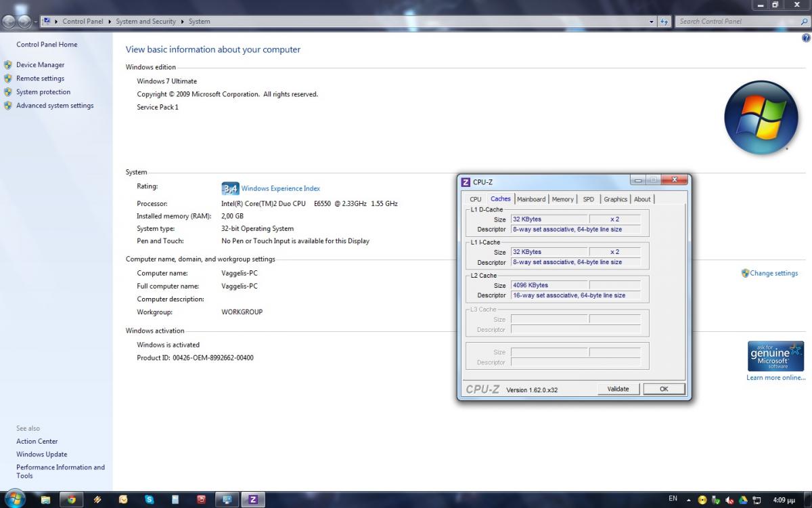Click Product ID 00426-OEM-8992662-00400 text
The width and height of the screenshot is (812, 508).
coord(196,358)
